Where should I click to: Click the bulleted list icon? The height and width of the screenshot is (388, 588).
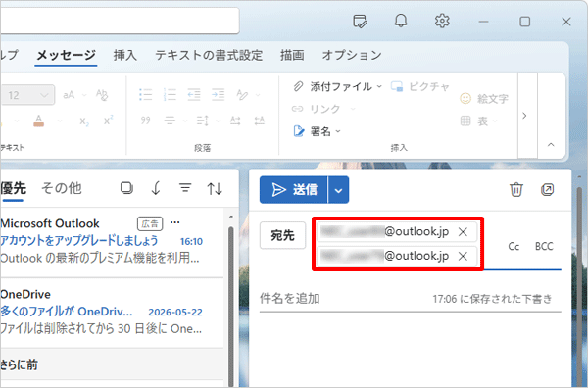(x=145, y=95)
